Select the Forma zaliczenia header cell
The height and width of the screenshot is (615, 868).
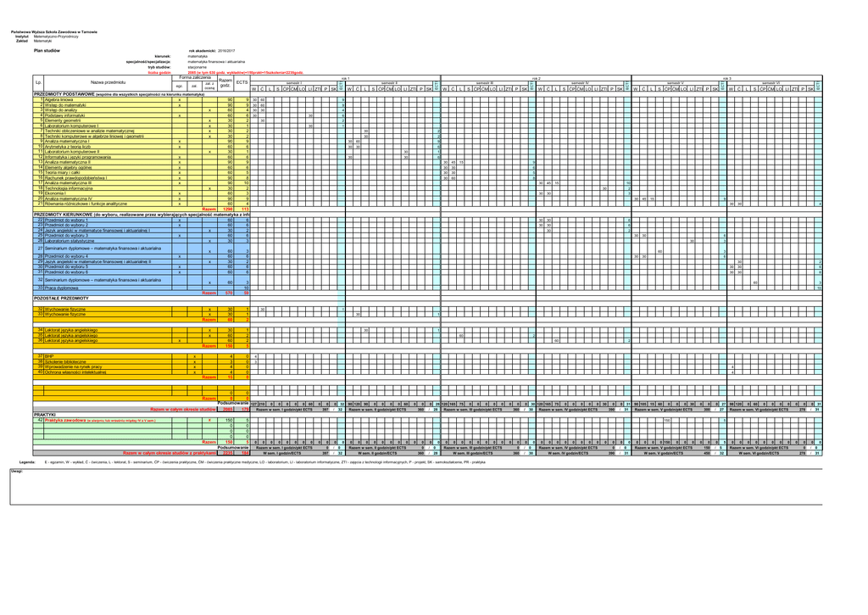[195, 77]
